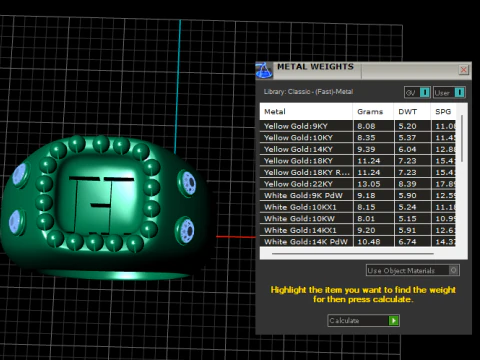Select the Yellow Gold:18KY row
Image resolution: width=480 pixels, height=360 pixels.
tap(358, 161)
